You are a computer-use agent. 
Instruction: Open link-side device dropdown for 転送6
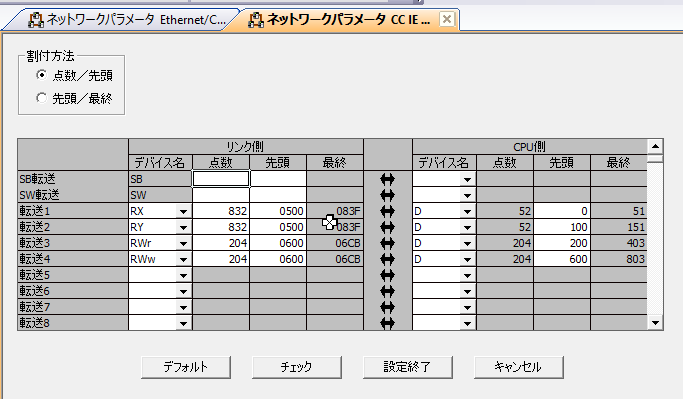(183, 291)
